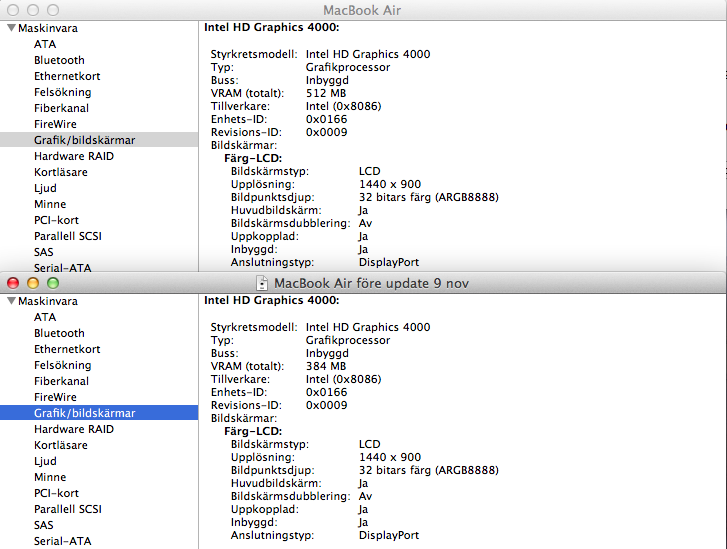Click highlighted Grafik/bildskärmar in lower window
Image resolution: width=727 pixels, height=549 pixels.
99,413
